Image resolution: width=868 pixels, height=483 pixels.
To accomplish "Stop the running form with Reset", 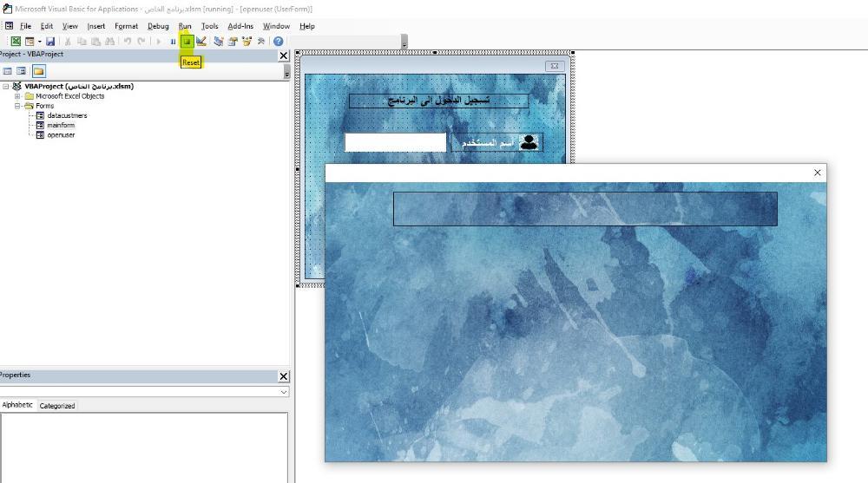I will click(x=187, y=42).
